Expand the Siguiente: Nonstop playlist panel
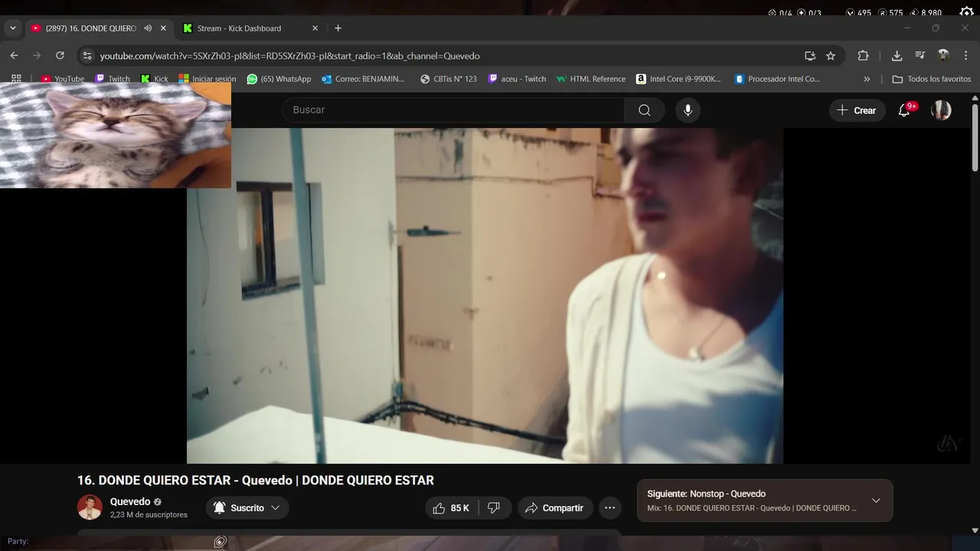Screen dimensions: 980x551 (876, 500)
